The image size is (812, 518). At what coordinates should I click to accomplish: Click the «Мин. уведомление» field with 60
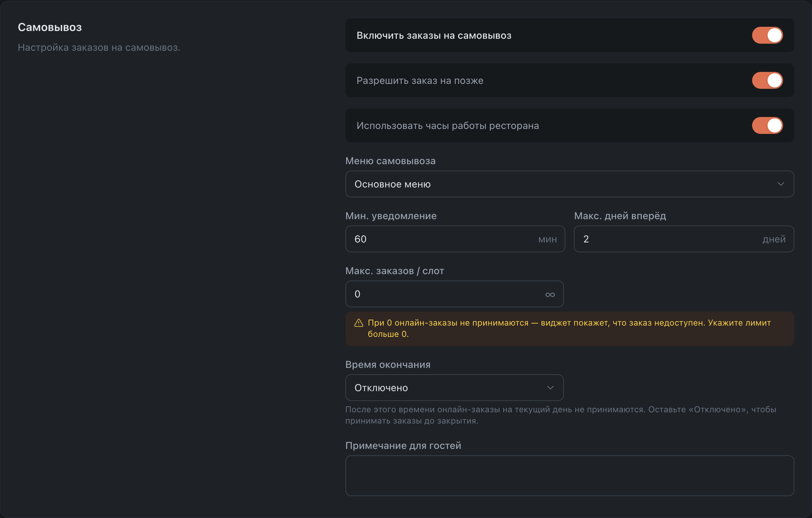455,239
